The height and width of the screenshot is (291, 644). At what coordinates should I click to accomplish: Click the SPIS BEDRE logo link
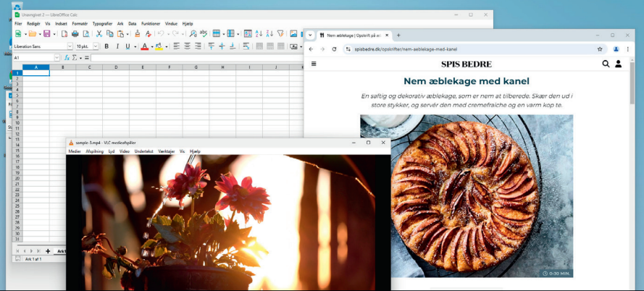(466, 64)
